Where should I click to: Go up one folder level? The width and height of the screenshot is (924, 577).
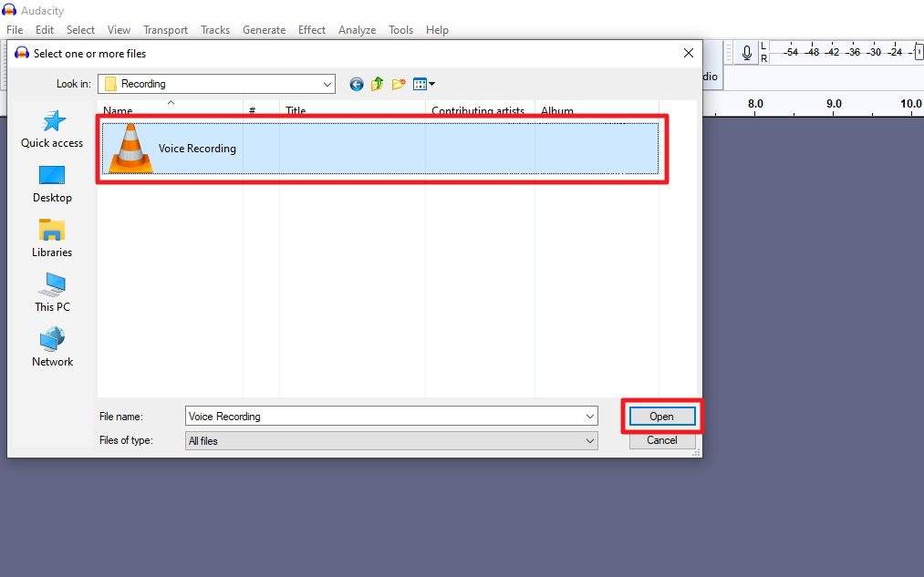click(377, 84)
